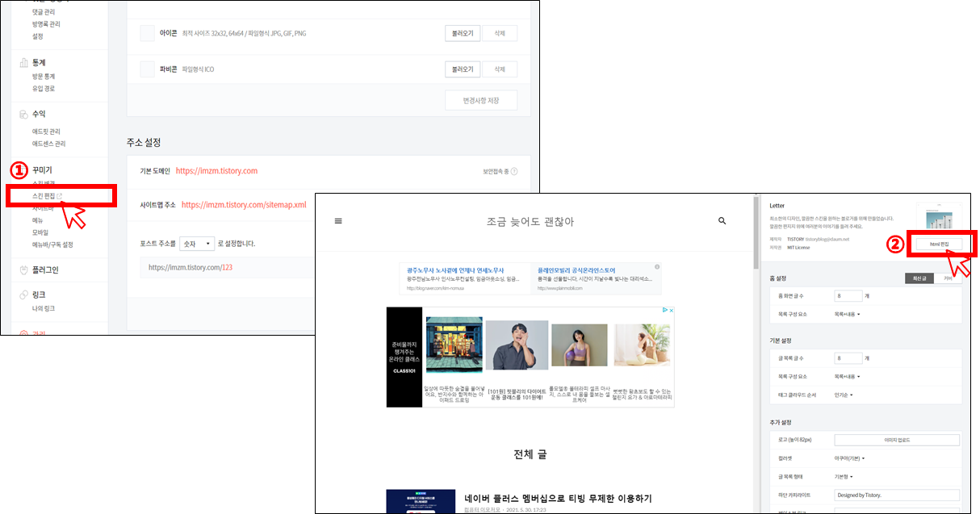Open the imzm.tistory.com base domain link
980x514 pixels.
pyautogui.click(x=216, y=171)
